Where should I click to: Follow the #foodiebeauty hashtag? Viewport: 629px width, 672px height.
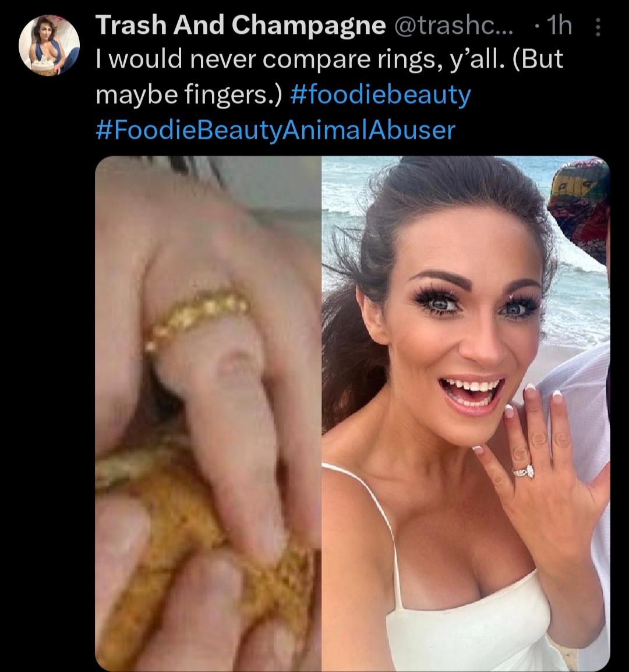[380, 95]
